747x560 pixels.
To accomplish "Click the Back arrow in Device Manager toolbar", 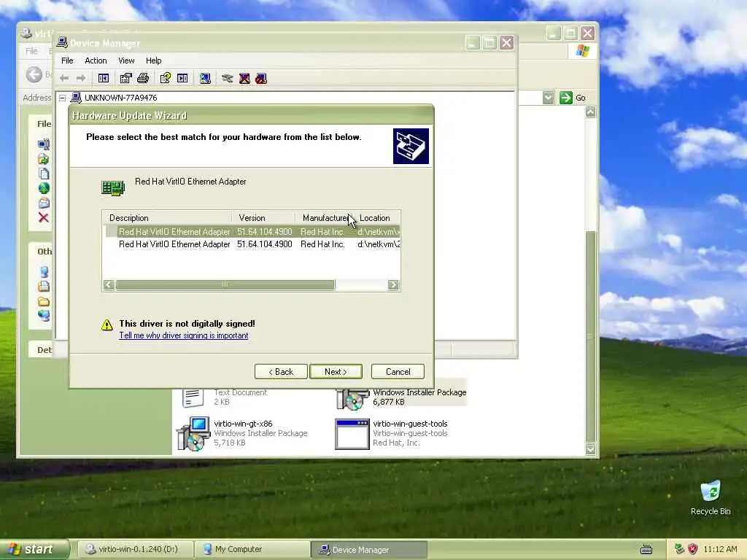I will click(x=65, y=78).
